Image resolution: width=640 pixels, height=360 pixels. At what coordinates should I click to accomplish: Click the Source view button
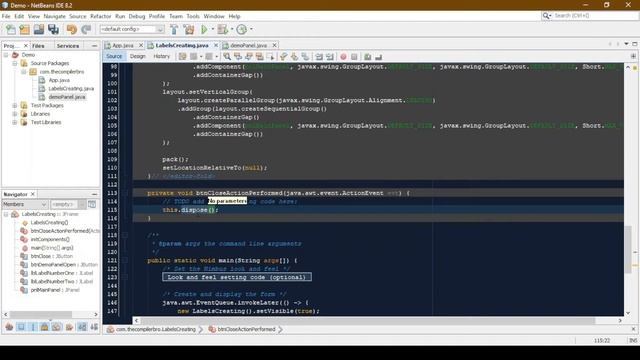click(114, 56)
